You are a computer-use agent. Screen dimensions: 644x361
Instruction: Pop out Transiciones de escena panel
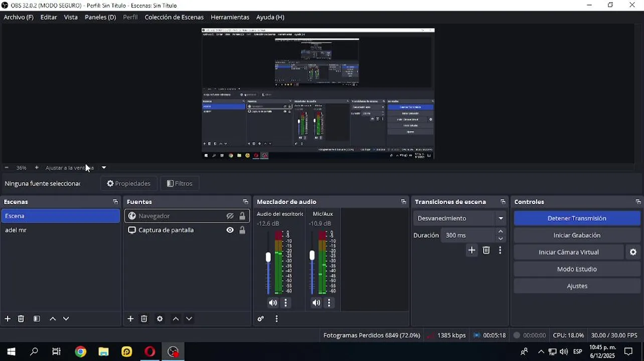503,202
